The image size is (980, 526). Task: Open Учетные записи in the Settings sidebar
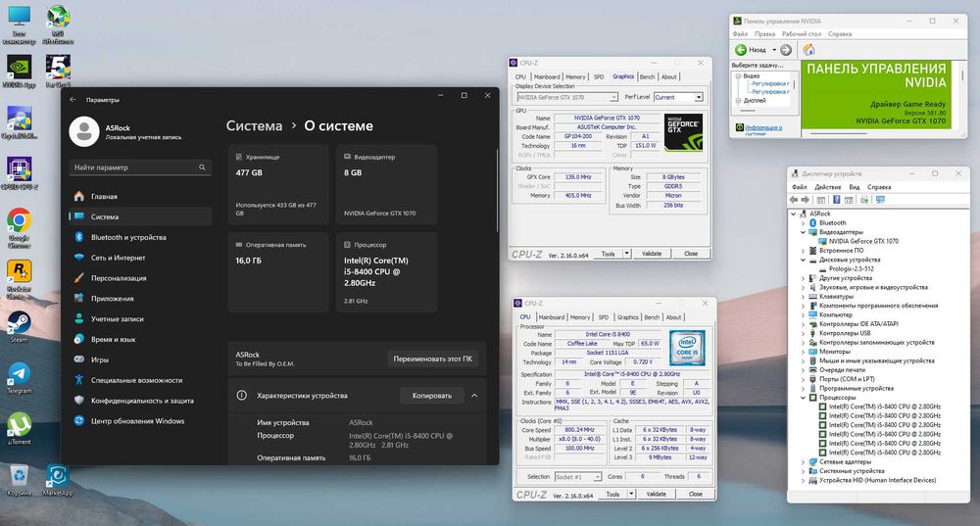click(140, 318)
